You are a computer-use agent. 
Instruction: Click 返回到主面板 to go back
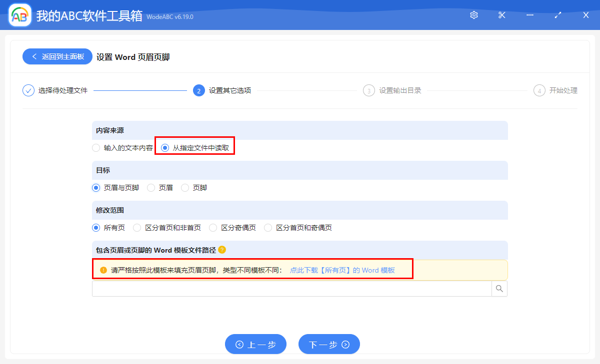pos(57,56)
